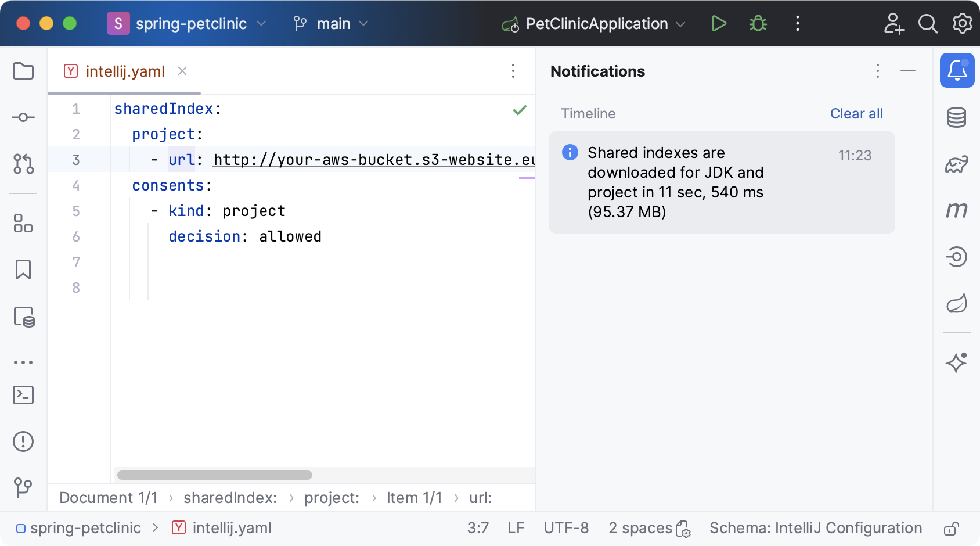Click the horizontal editor scrollbar
Screen dimensions: 980x546
click(x=214, y=475)
